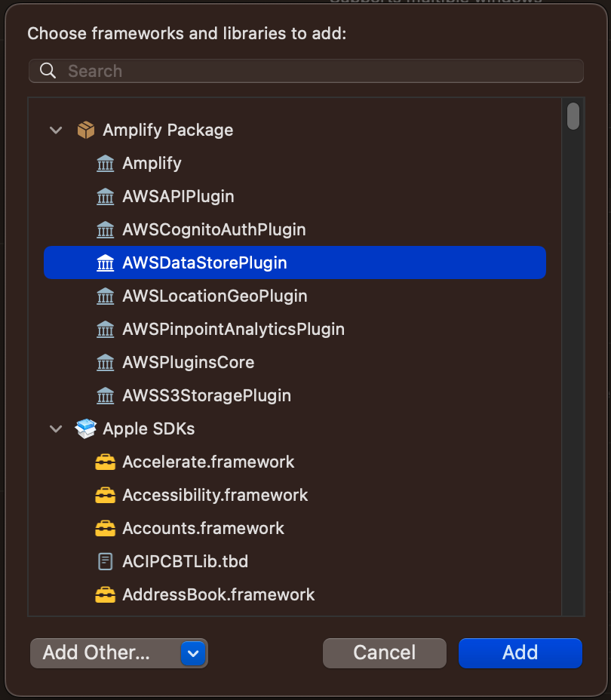Select AWSLocationGeoPlugin in the list
This screenshot has height=700, width=611.
(295, 296)
